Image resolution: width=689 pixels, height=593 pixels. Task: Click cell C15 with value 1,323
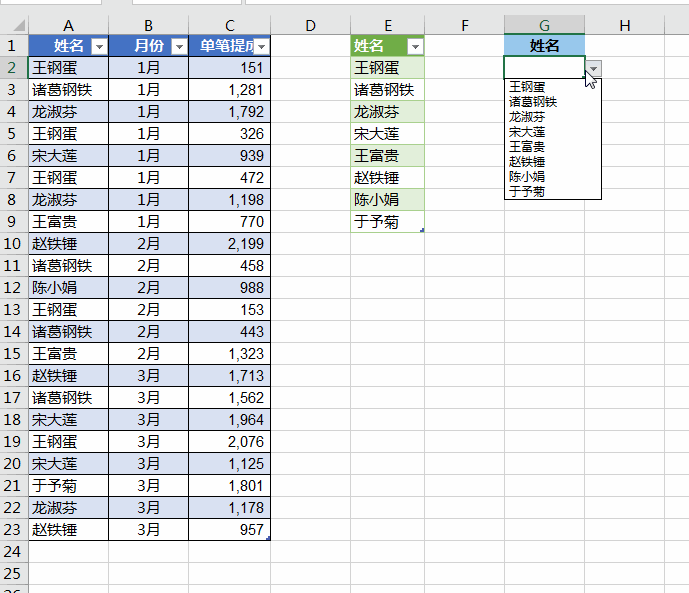[229, 354]
